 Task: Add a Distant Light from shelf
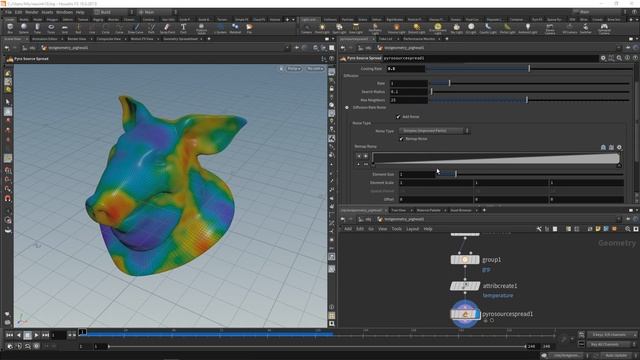[417, 29]
